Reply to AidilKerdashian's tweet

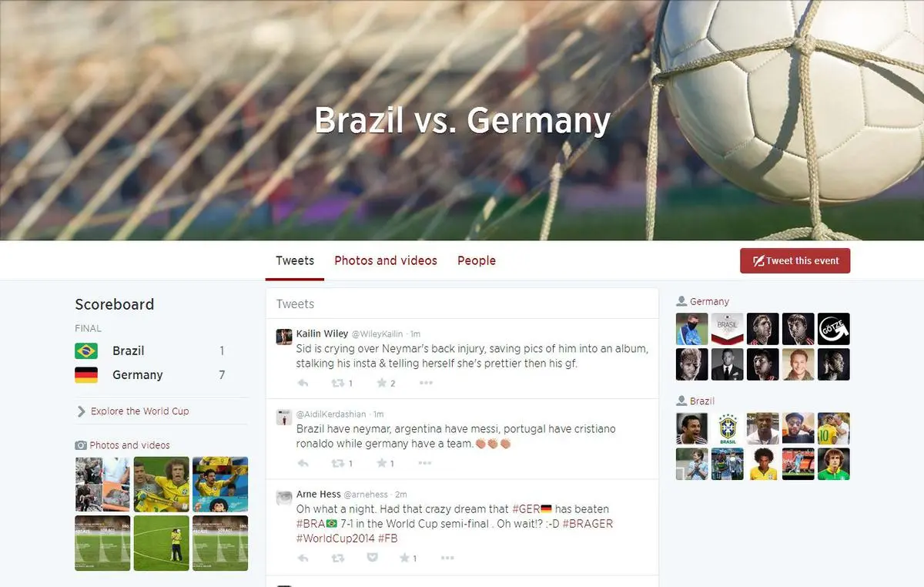[303, 463]
